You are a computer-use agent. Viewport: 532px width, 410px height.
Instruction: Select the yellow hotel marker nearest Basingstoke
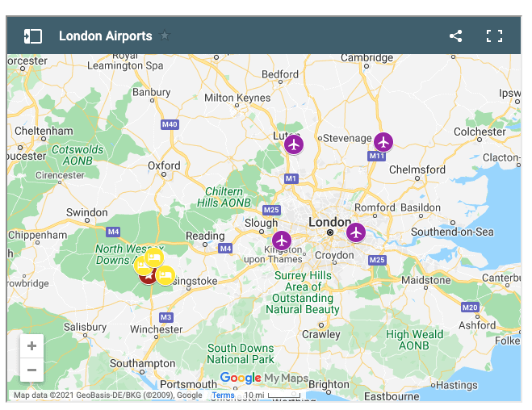click(166, 275)
